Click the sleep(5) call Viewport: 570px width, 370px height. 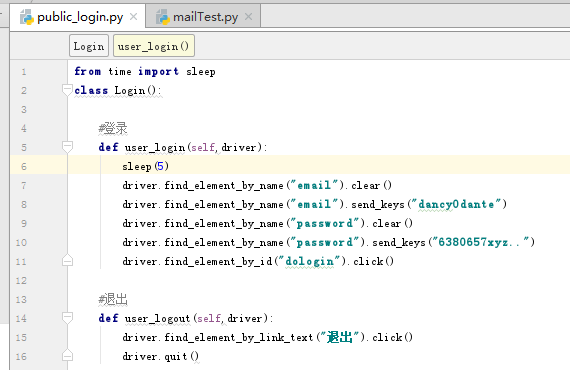[x=145, y=166]
